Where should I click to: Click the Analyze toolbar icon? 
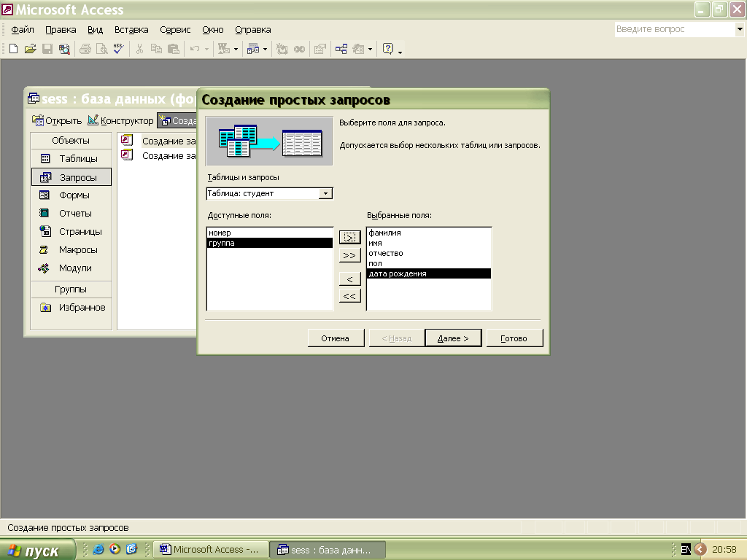[253, 49]
